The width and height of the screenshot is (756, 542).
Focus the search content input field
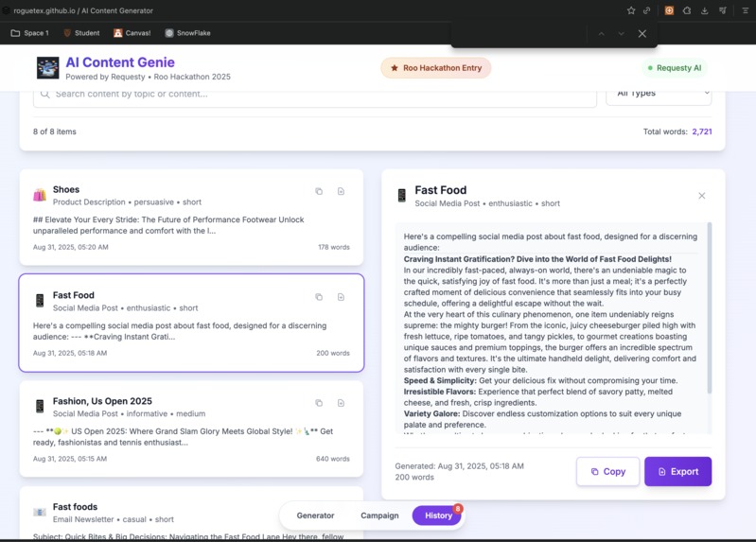(x=315, y=96)
